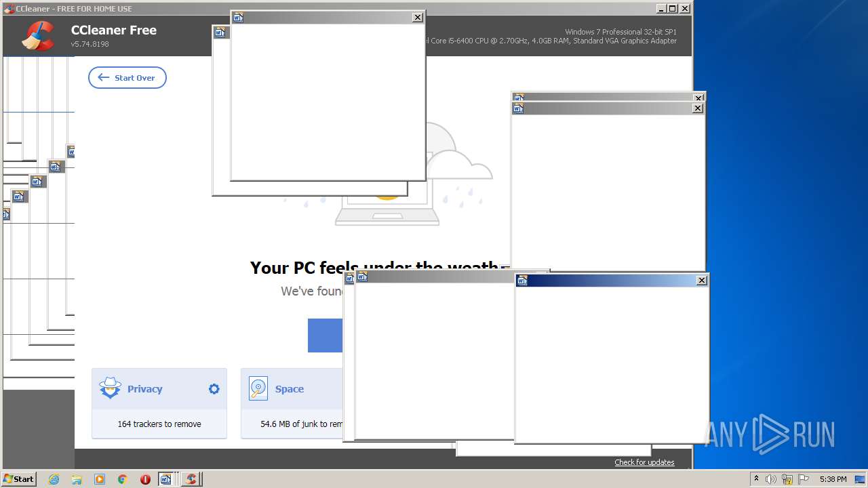868x488 pixels.
Task: Launch Windows Media Player from taskbar
Action: (x=100, y=479)
